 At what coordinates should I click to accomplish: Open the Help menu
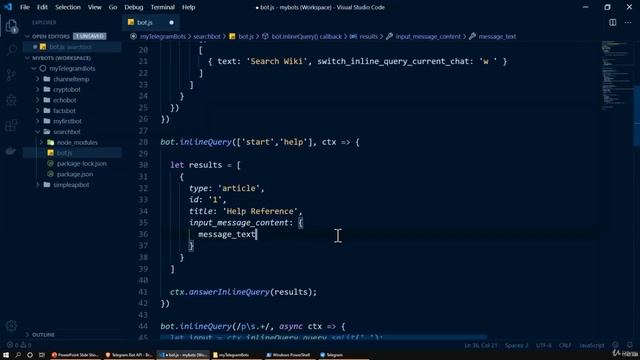188,7
